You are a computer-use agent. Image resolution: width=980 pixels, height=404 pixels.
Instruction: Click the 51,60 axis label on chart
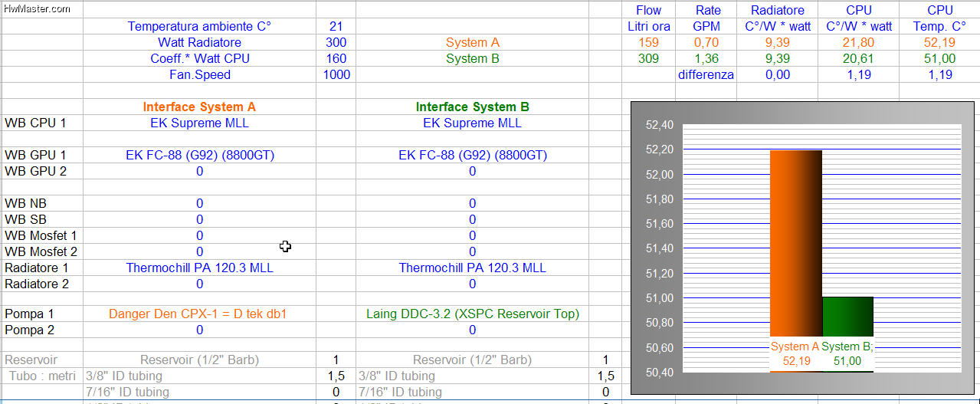[660, 223]
